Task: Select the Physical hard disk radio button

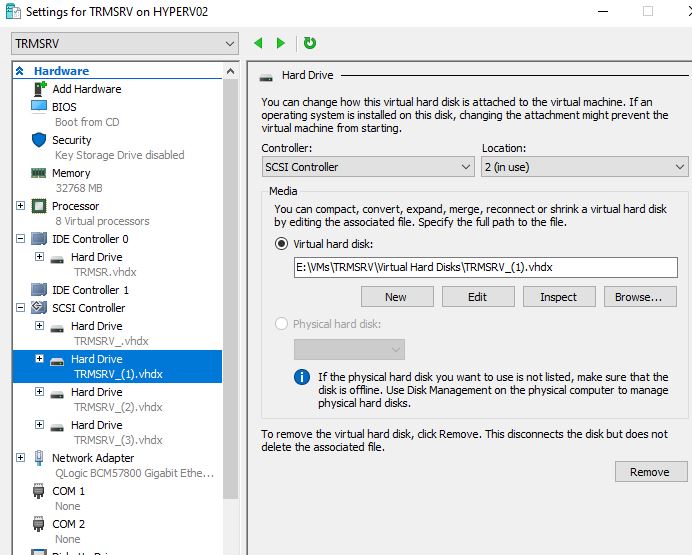Action: [281, 324]
